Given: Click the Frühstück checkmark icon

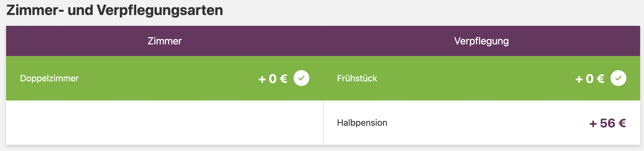Looking at the screenshot, I should (x=618, y=78).
